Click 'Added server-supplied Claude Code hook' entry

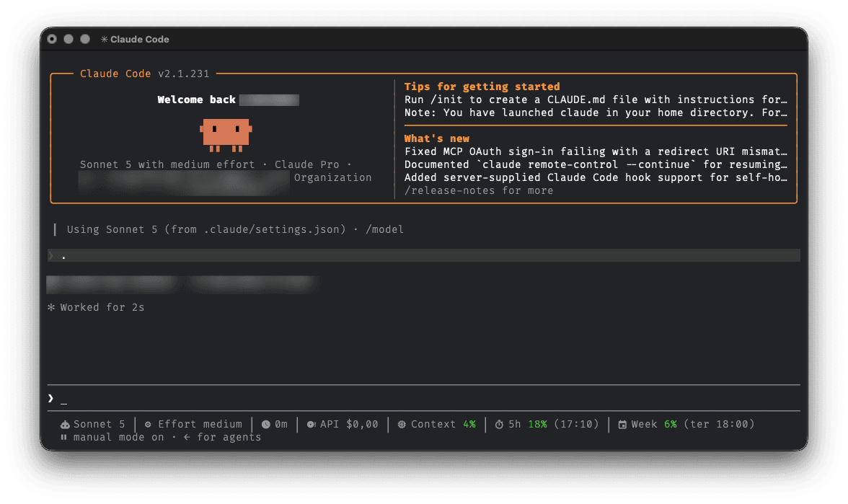pos(596,177)
